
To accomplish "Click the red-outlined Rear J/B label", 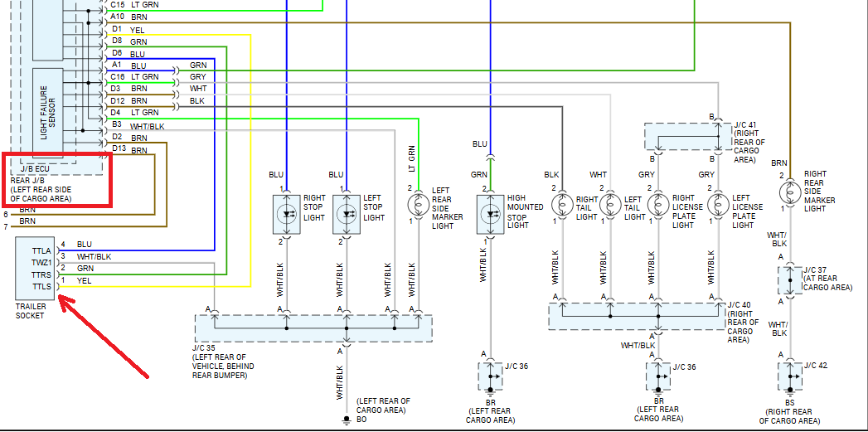I will (x=56, y=180).
